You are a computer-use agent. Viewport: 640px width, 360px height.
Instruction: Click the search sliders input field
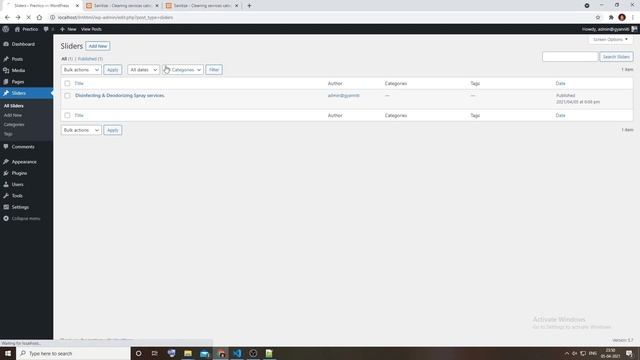click(x=570, y=57)
